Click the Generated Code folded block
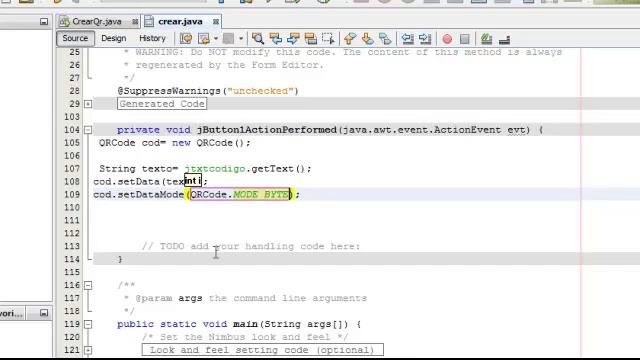 pyautogui.click(x=162, y=104)
